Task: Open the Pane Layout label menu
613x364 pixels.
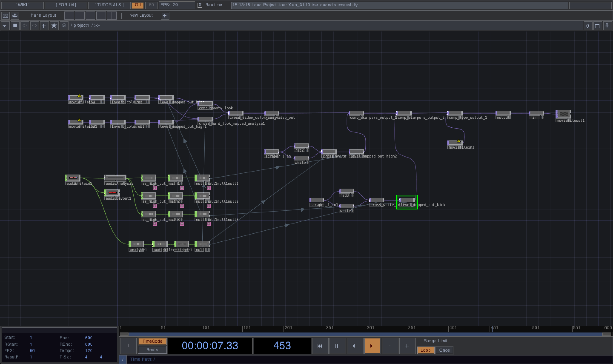Action: [x=43, y=15]
